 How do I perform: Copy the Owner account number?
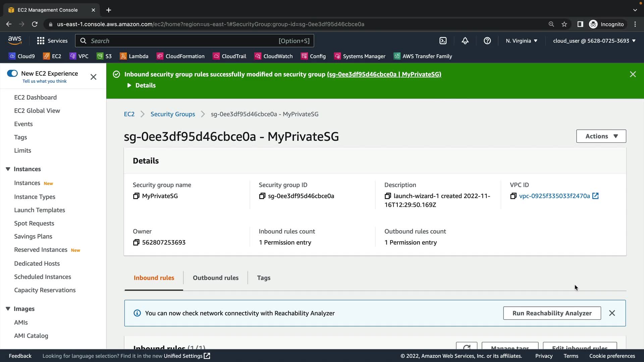pyautogui.click(x=136, y=242)
